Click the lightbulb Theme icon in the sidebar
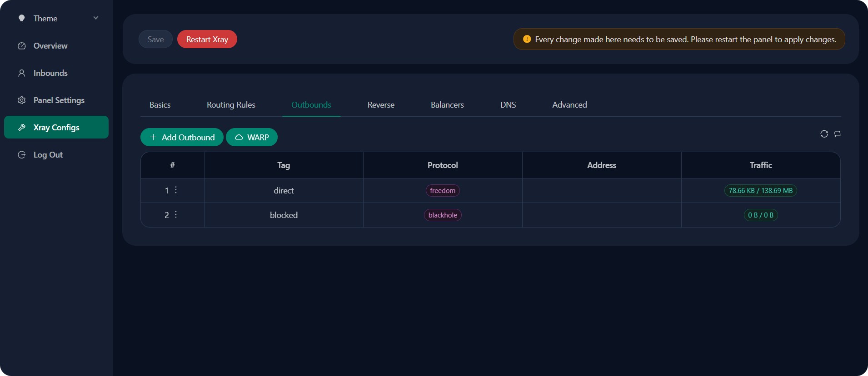Viewport: 868px width, 376px height. (x=21, y=19)
